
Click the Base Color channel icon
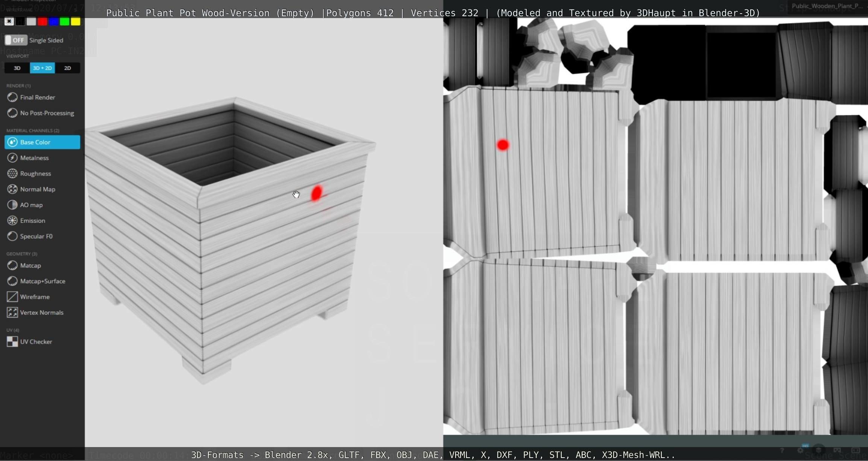[12, 142]
